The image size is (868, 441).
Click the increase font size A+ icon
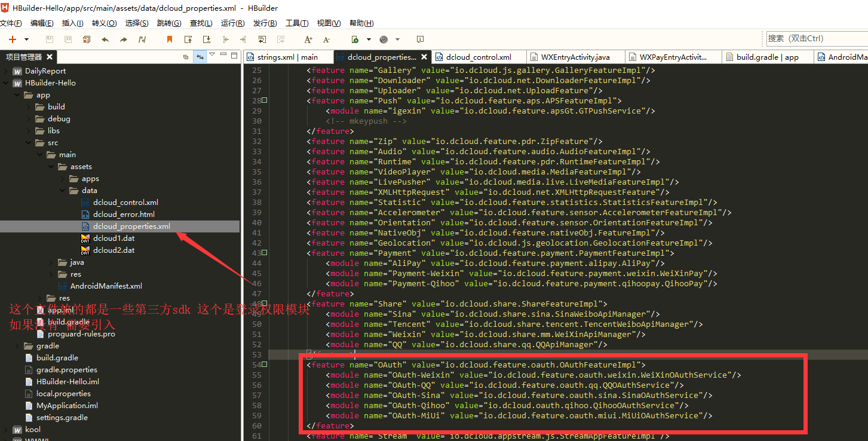308,39
